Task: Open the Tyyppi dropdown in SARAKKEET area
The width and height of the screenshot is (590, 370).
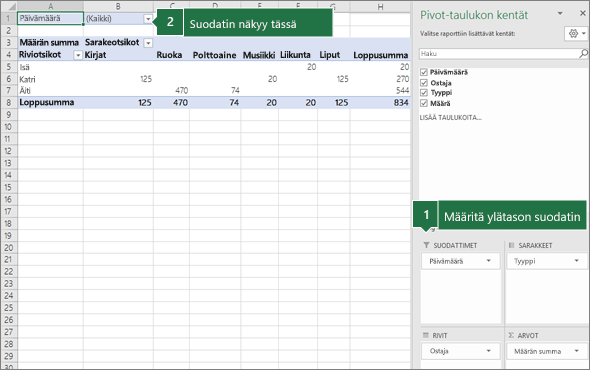Action: 576,261
